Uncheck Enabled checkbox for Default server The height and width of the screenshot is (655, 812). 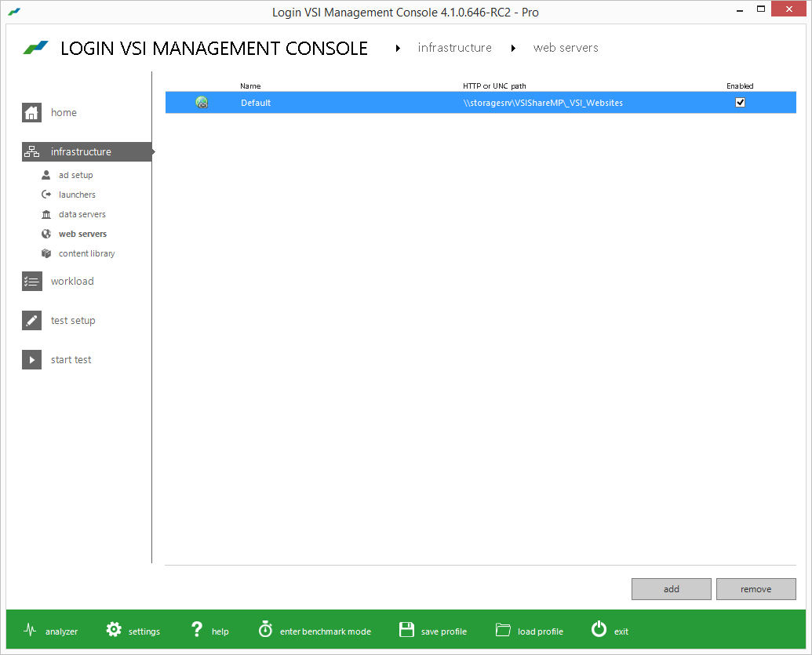740,103
